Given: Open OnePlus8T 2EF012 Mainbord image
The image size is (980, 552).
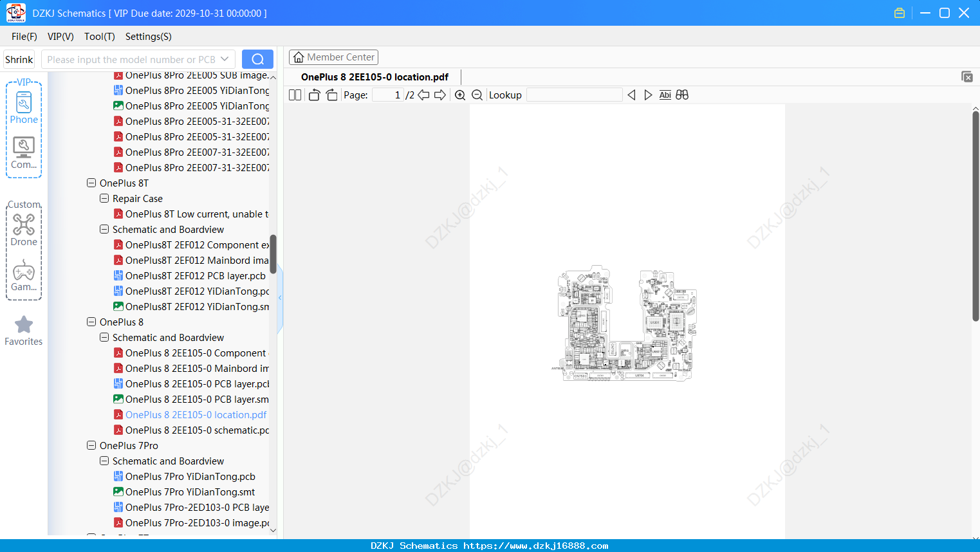Looking at the screenshot, I should [192, 260].
